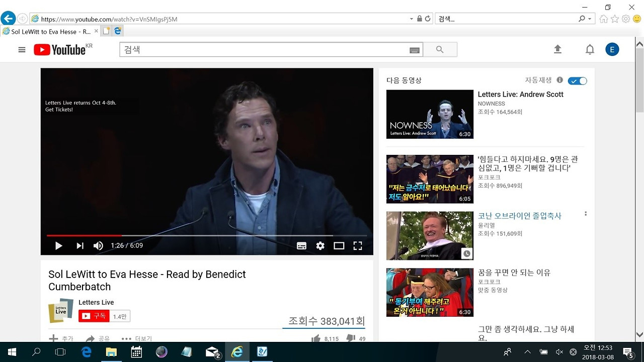Open the on-screen keyboard in YouTube search
Image resolution: width=644 pixels, height=362 pixels.
pos(415,50)
